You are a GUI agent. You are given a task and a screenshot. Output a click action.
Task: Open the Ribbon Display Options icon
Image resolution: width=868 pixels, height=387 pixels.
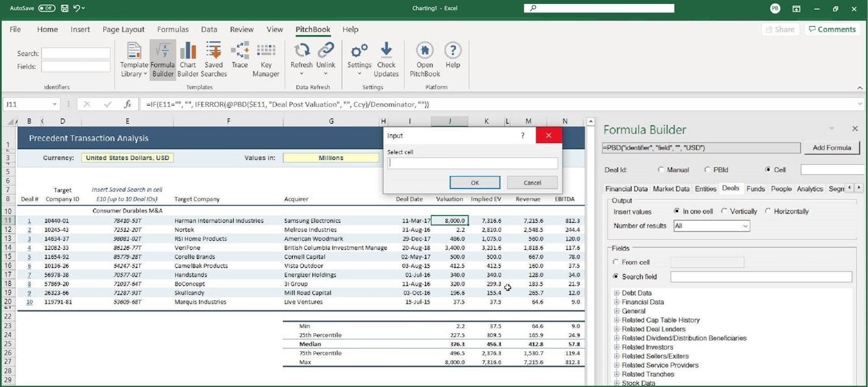[x=796, y=8]
